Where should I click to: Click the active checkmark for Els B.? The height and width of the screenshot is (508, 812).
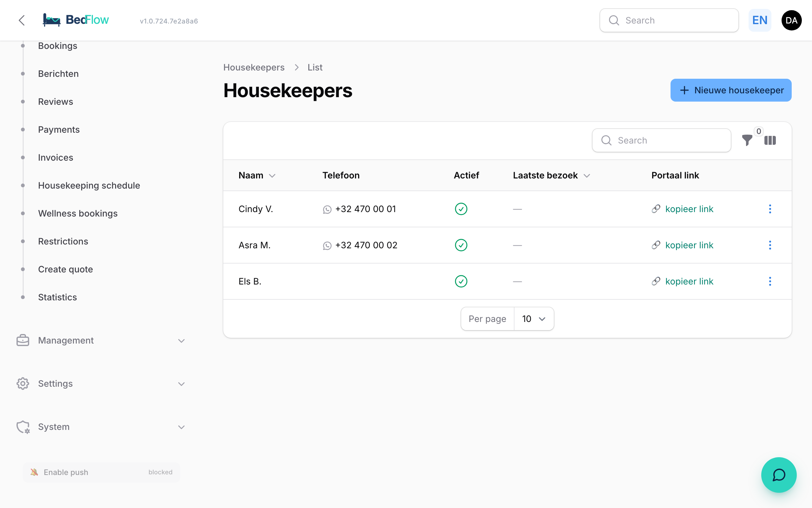tap(461, 281)
